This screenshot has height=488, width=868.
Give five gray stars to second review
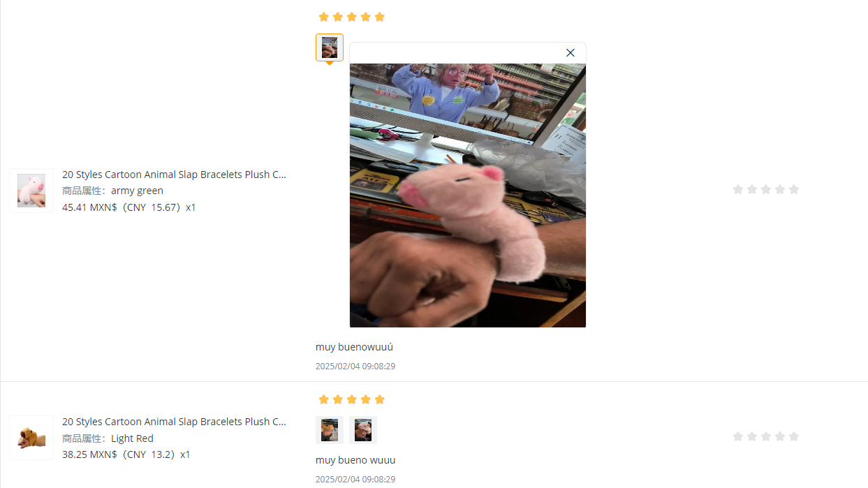[x=794, y=436]
